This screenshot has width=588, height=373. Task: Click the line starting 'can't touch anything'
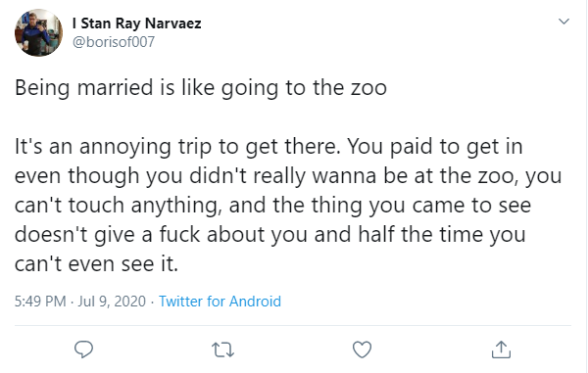(273, 206)
